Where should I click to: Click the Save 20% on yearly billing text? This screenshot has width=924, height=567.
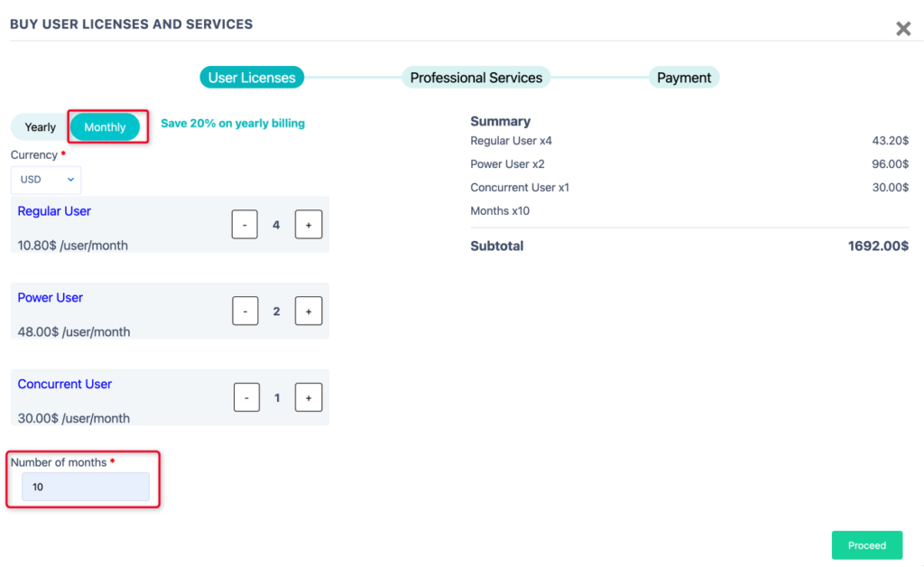(233, 124)
